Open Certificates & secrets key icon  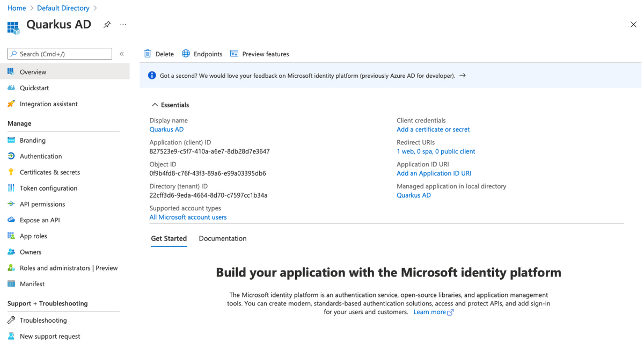tap(11, 172)
